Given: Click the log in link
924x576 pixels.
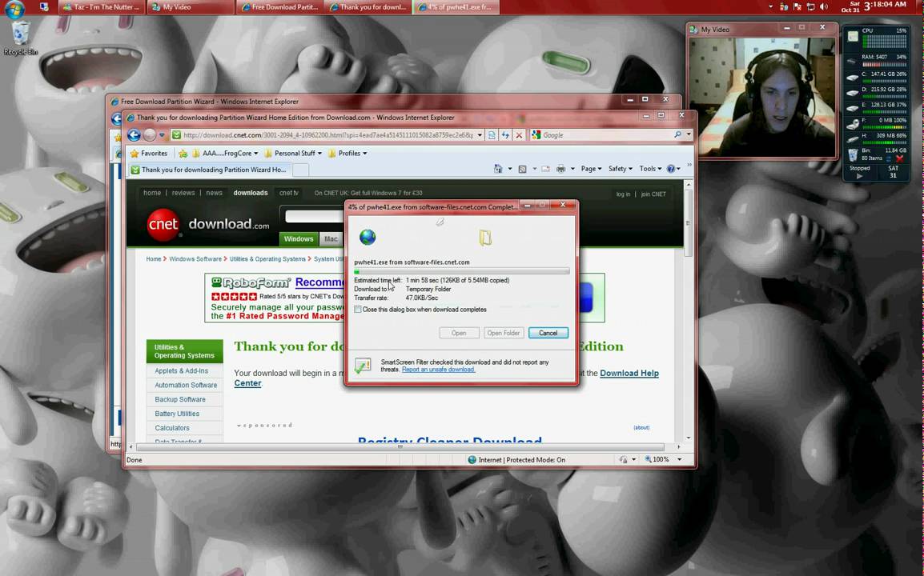Looking at the screenshot, I should (x=623, y=194).
